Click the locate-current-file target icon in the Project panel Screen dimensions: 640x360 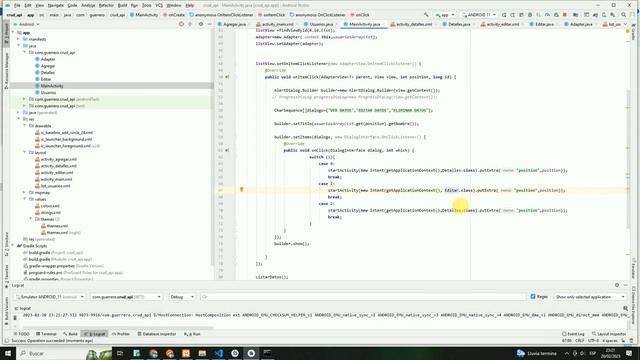(181, 24)
